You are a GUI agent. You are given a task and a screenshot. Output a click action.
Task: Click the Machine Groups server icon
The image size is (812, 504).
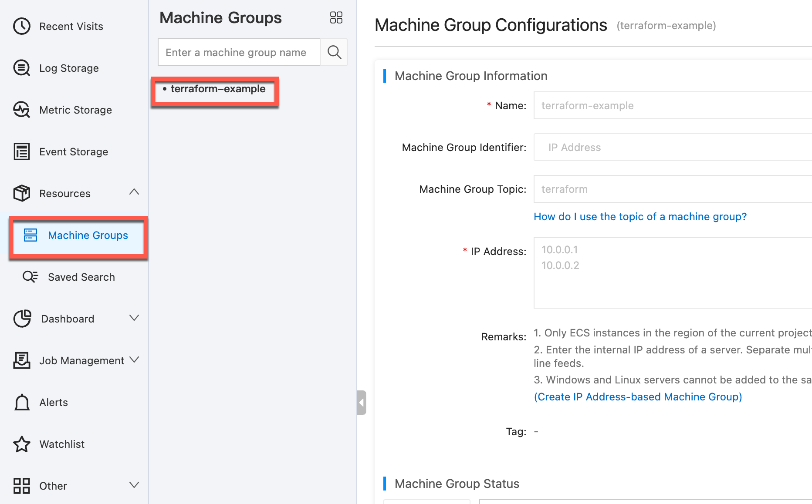tap(30, 235)
